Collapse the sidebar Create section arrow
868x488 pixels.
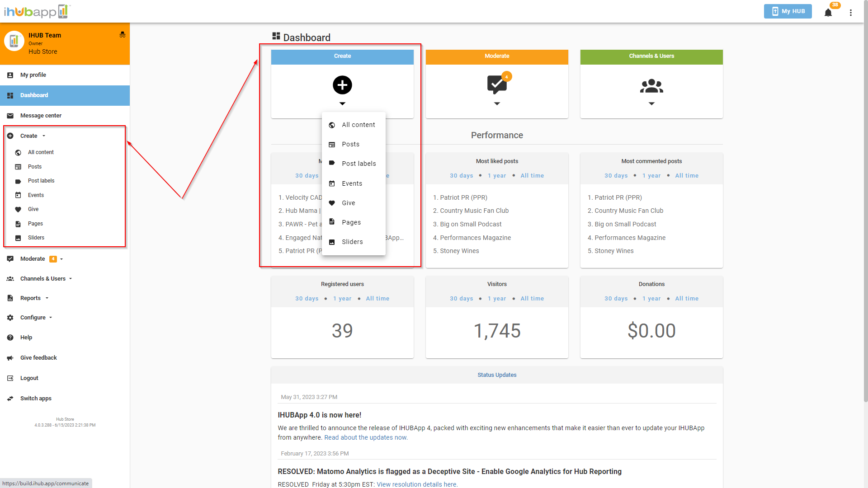(x=44, y=136)
